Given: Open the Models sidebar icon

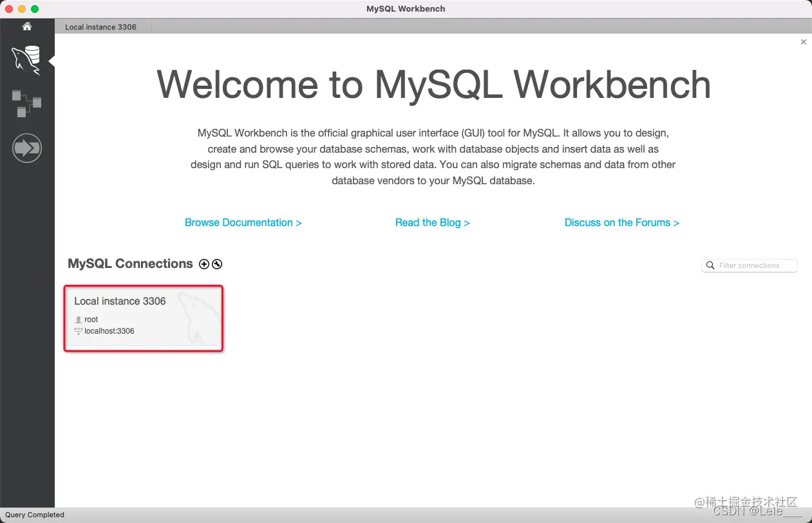Looking at the screenshot, I should click(x=26, y=103).
